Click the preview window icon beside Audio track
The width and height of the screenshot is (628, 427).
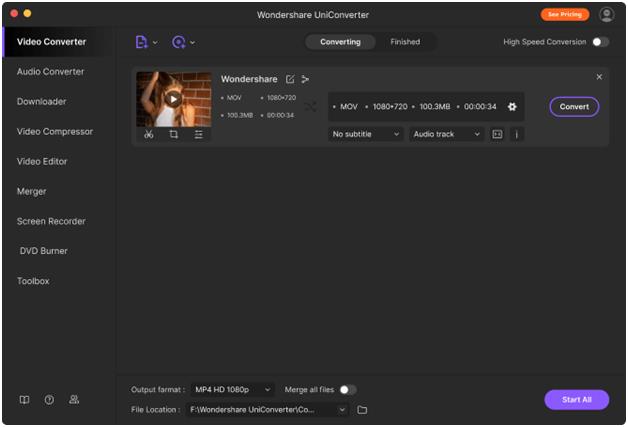click(x=497, y=134)
